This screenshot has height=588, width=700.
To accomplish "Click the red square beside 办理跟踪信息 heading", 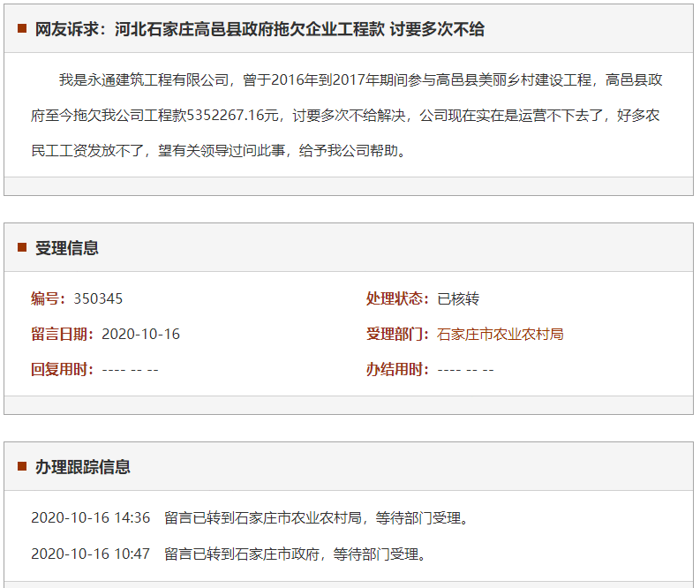I will pos(22,467).
